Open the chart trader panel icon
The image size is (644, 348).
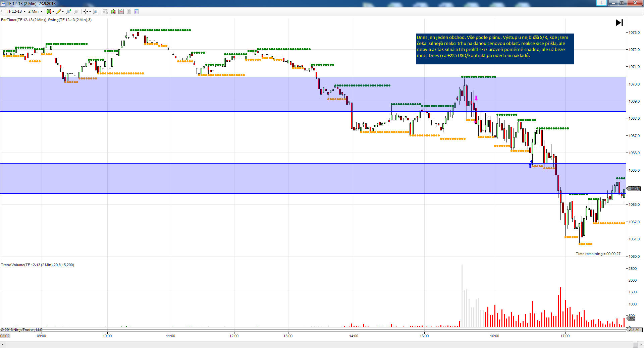(x=105, y=11)
